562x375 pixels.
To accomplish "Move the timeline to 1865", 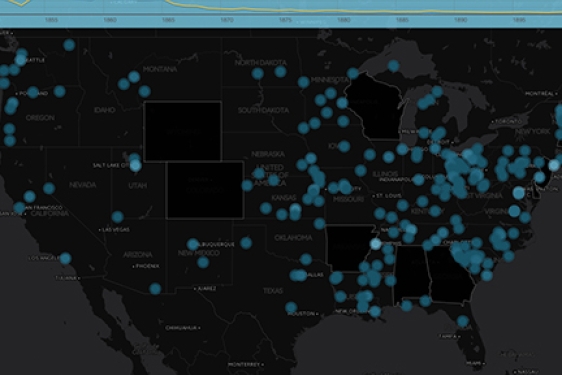I will pyautogui.click(x=168, y=20).
